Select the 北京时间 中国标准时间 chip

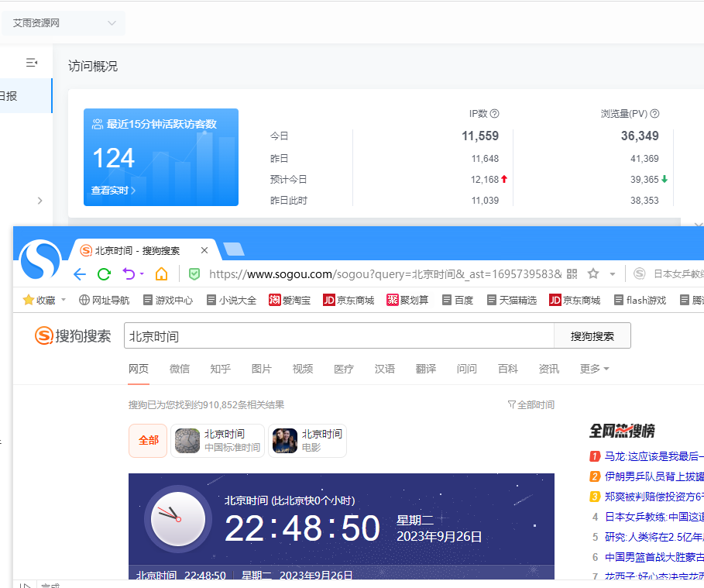218,441
